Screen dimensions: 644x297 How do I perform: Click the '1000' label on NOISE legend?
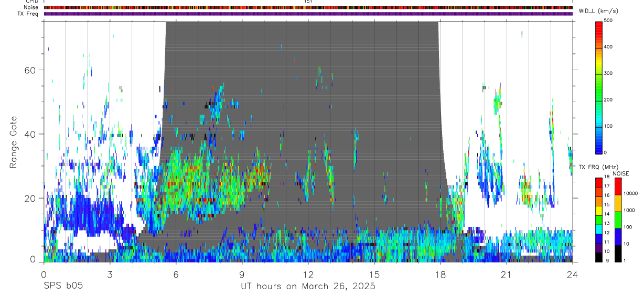[629, 210]
